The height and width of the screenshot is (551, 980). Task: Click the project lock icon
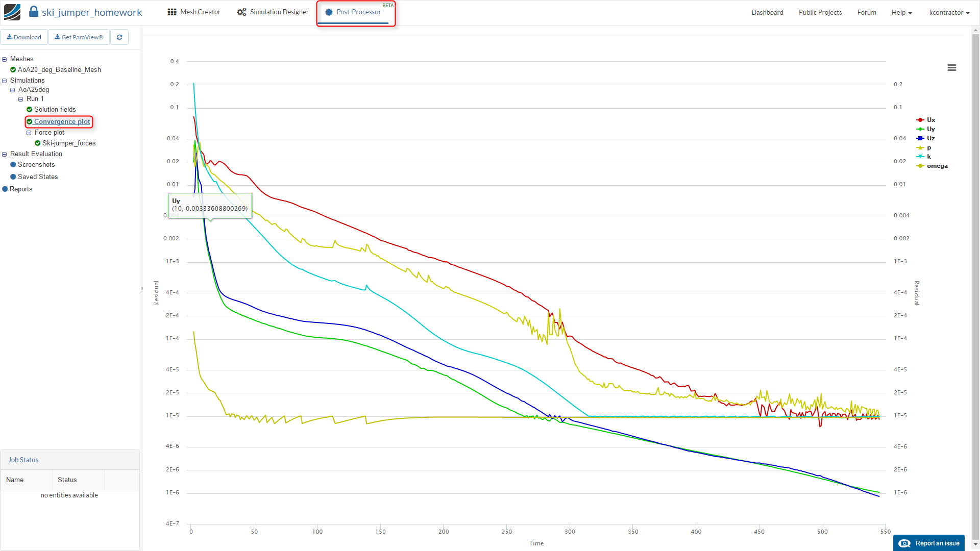[x=34, y=12]
